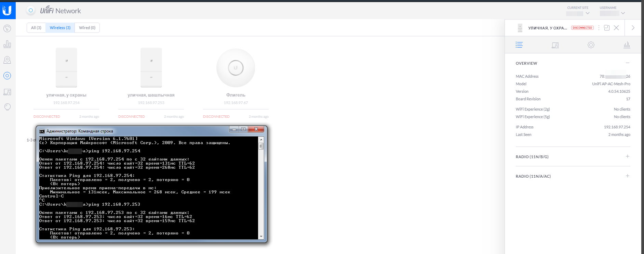
Task: Click the command prompt scroll up arrow
Action: tap(261, 139)
